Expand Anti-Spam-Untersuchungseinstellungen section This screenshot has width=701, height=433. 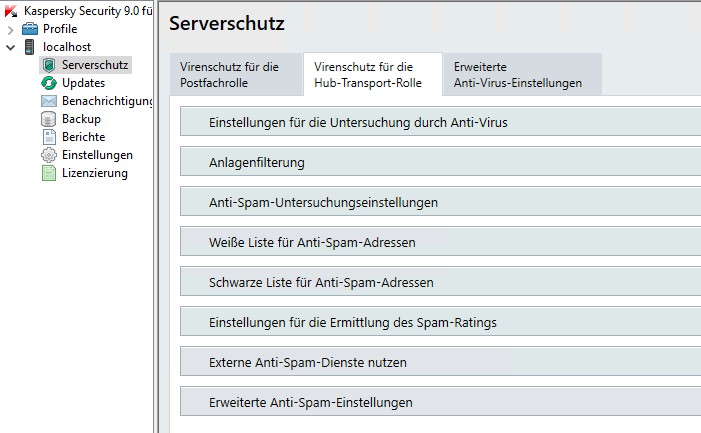(440, 203)
